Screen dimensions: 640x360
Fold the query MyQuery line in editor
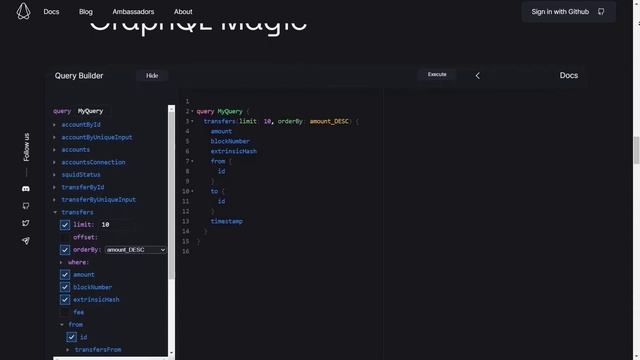point(192,111)
